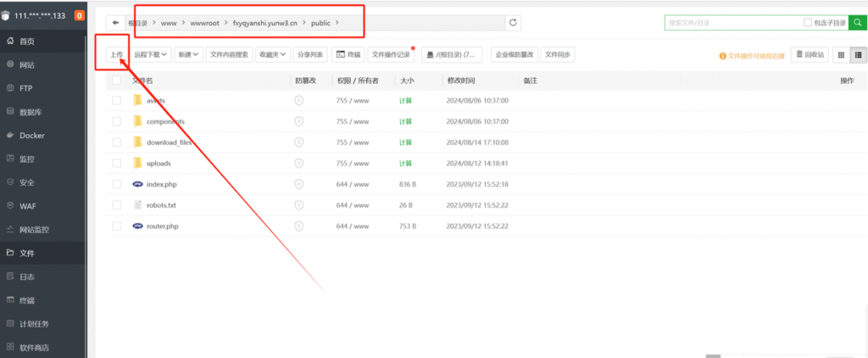Click the assets folder icon
The image size is (868, 358).
click(138, 100)
